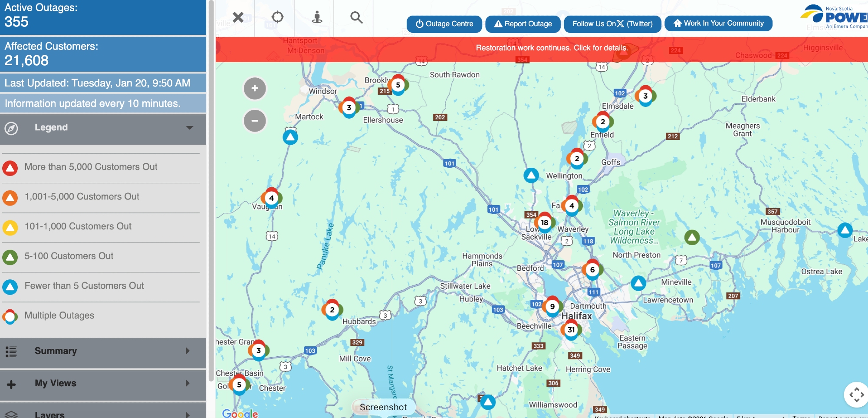
Task: Open Follow Us On X (Twitter) link
Action: [x=612, y=24]
